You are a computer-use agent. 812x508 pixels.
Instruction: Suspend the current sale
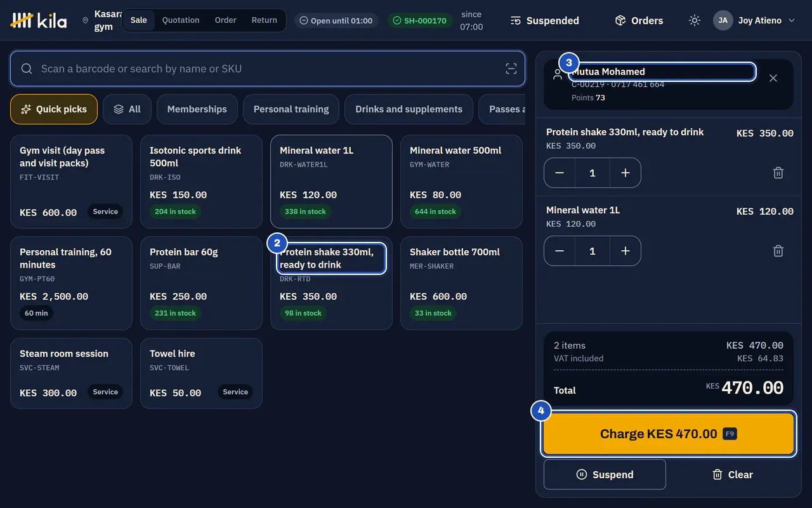pos(605,474)
